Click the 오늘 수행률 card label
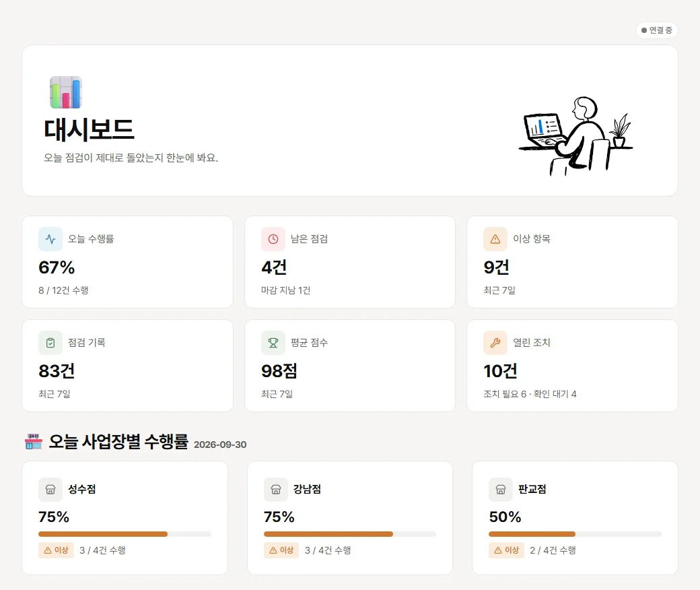The image size is (700, 590). [x=91, y=239]
